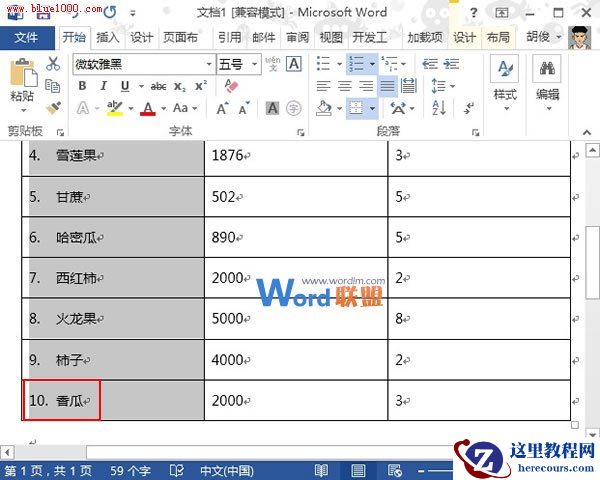Click the Character Border icon
Screen dimensions: 600x480
coord(294,64)
